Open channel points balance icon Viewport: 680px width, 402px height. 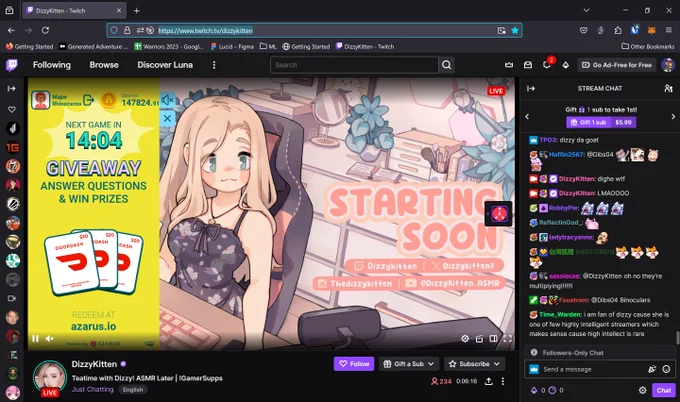pyautogui.click(x=552, y=390)
